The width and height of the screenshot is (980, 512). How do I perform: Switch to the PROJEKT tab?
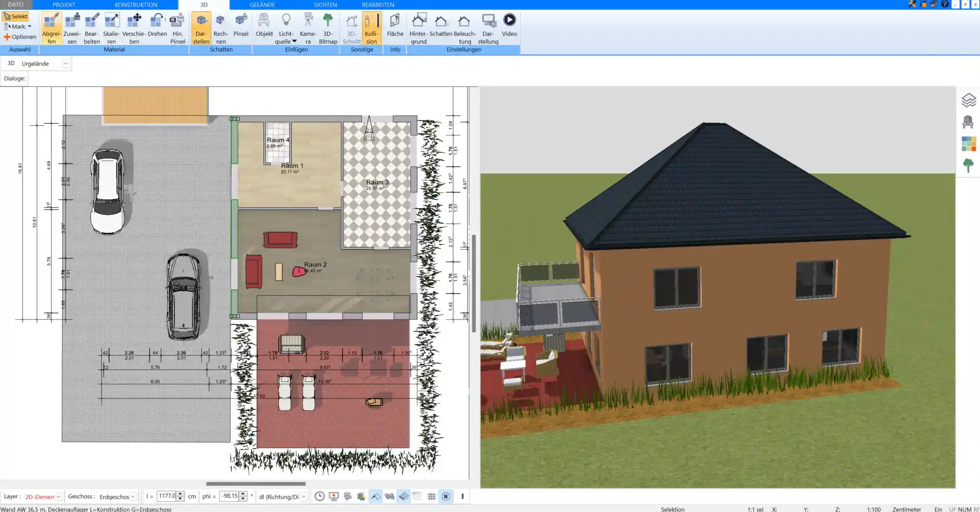point(64,5)
